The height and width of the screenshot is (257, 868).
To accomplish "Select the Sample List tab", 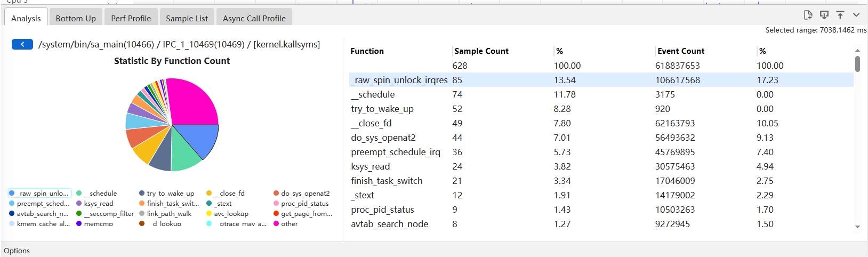I will 187,18.
